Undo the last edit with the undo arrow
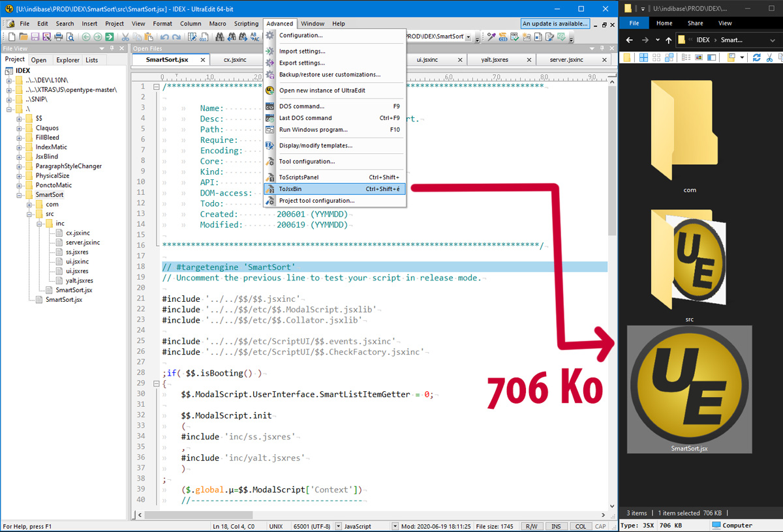The image size is (783, 532). point(164,37)
